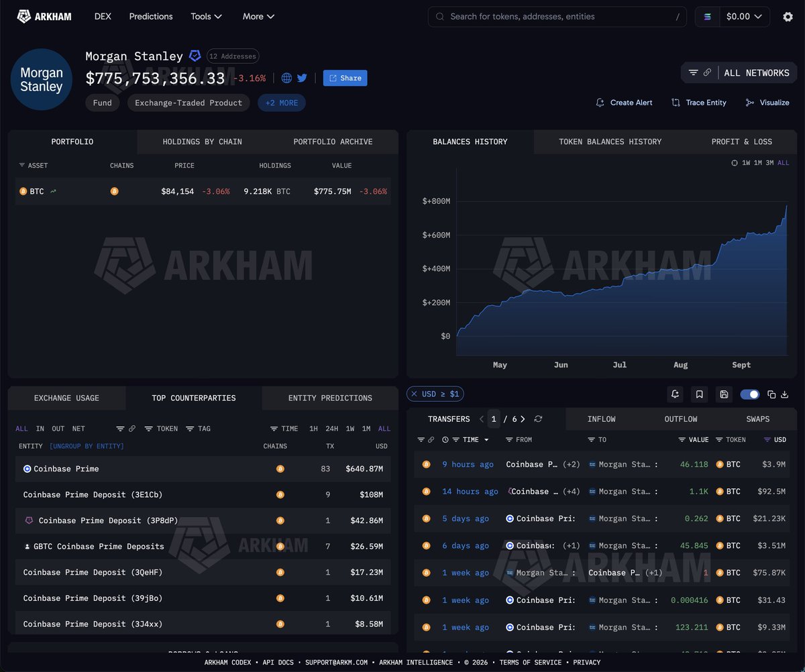
Task: Select IN direction in counterparties
Action: pyautogui.click(x=40, y=429)
